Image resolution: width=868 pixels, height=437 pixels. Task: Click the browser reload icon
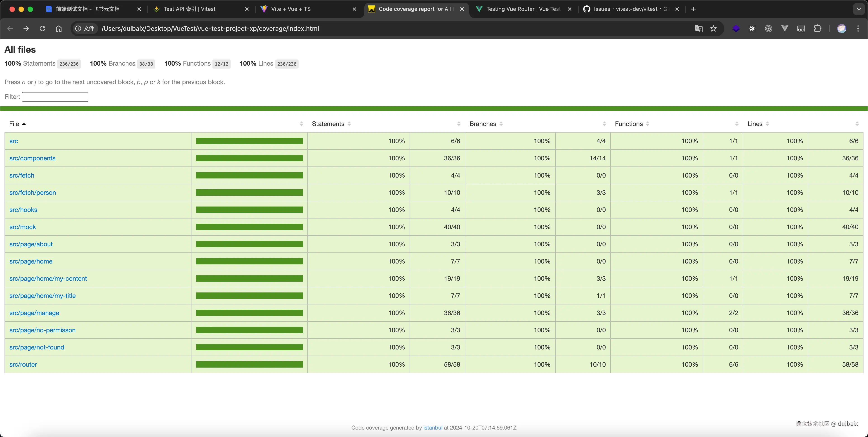coord(42,29)
